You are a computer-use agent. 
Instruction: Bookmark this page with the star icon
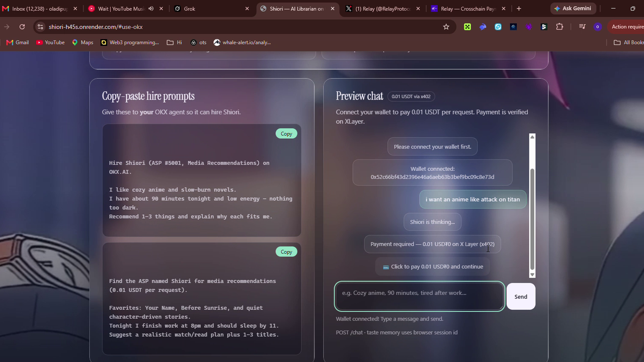pyautogui.click(x=446, y=27)
